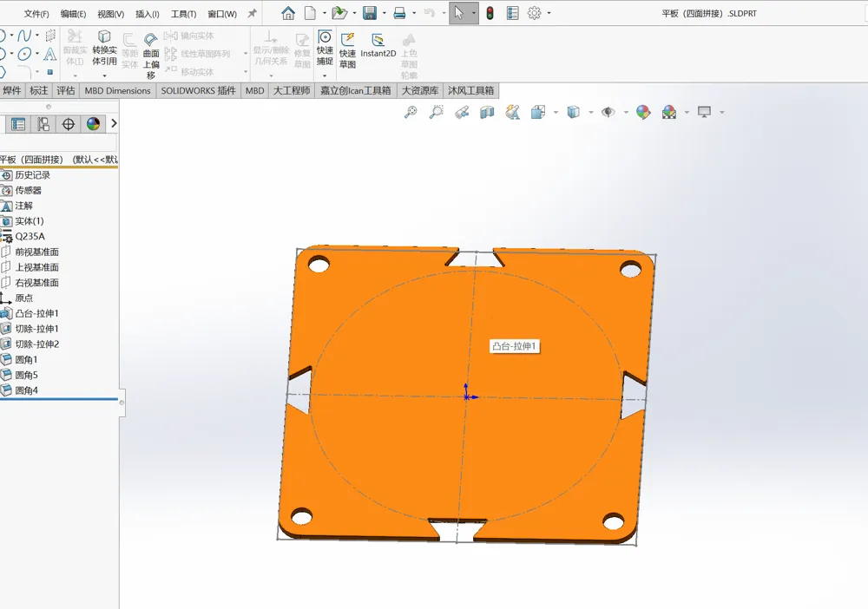Expand the Save icon dropdown arrow

(385, 13)
